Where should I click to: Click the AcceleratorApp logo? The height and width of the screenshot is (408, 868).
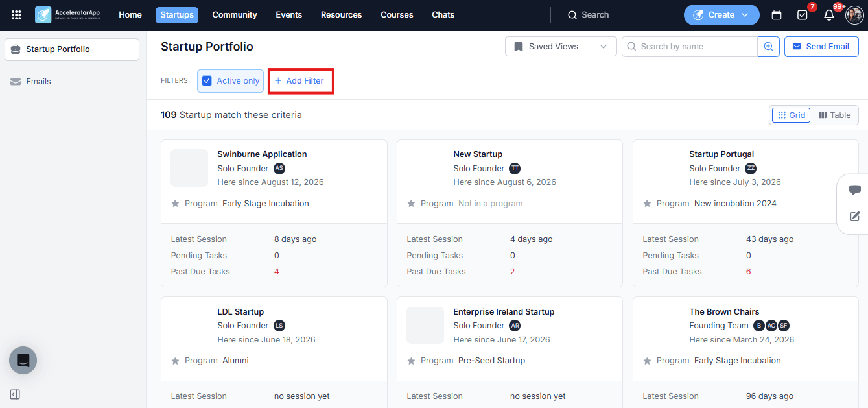coord(67,15)
